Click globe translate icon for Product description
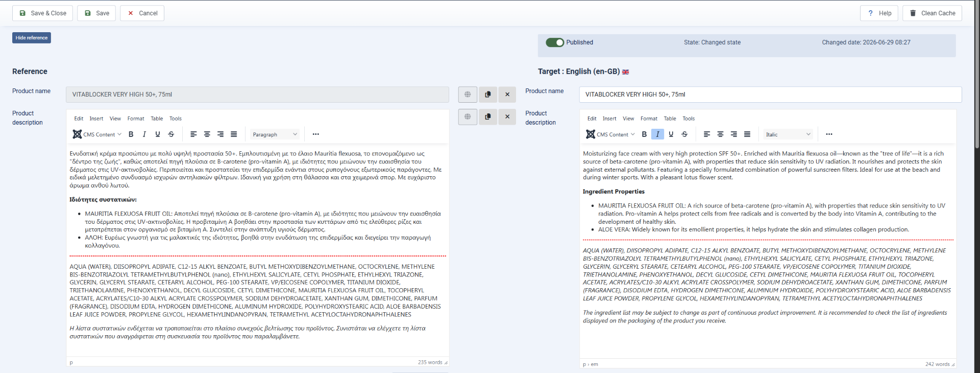This screenshot has height=373, width=980. coord(468,116)
